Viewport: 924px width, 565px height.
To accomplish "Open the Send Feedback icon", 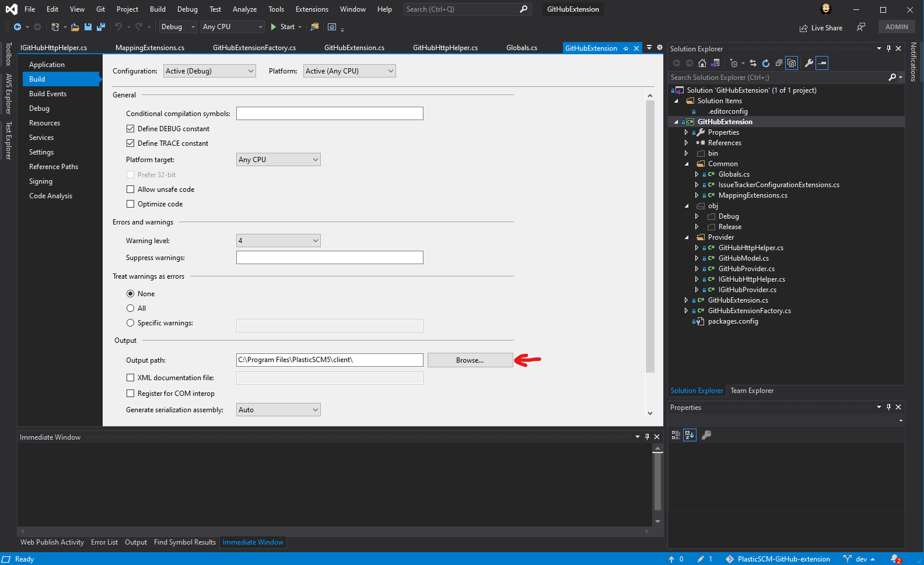I will [861, 27].
